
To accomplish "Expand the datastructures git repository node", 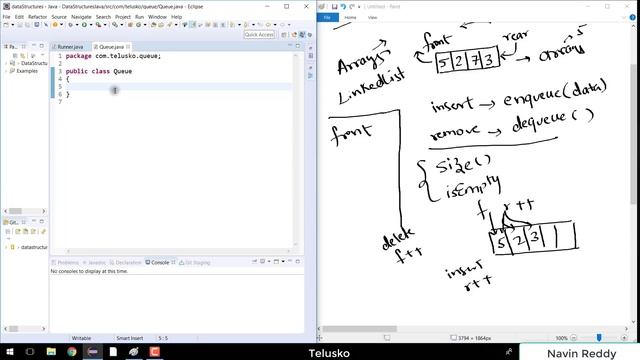I will [6, 247].
